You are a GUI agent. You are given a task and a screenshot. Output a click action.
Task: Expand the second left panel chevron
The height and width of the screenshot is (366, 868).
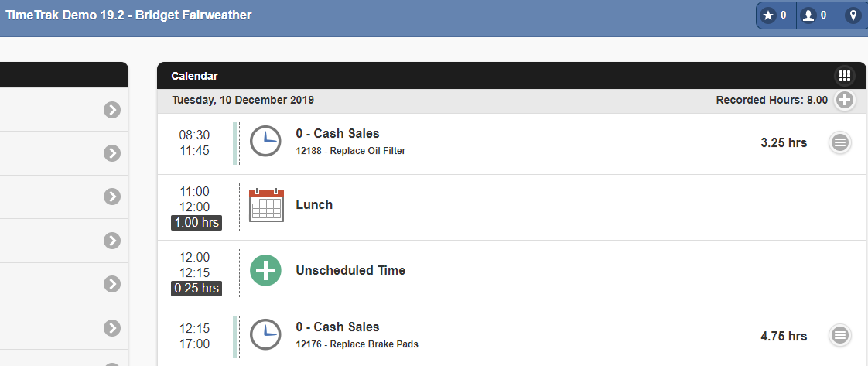pyautogui.click(x=112, y=153)
